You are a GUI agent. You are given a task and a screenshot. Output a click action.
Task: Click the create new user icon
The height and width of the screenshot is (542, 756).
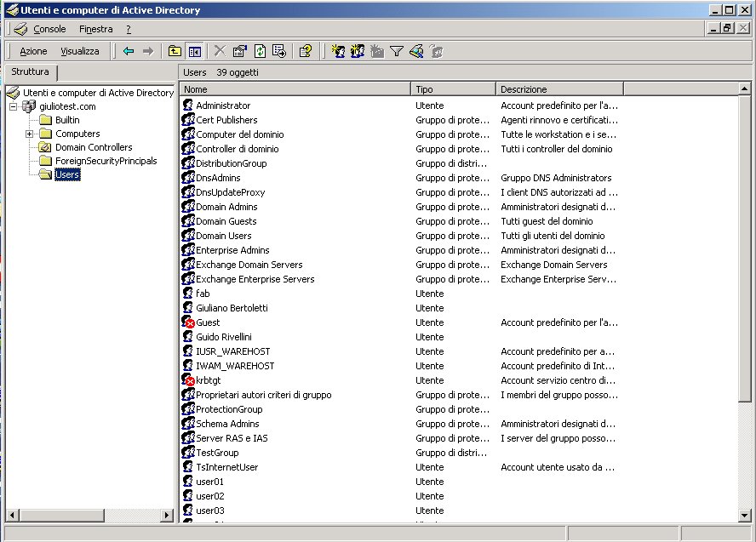(338, 51)
